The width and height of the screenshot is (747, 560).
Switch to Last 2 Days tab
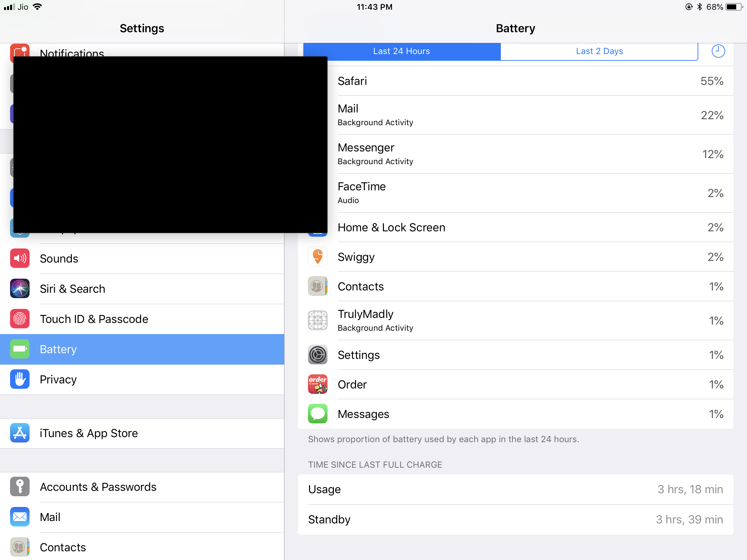tap(599, 51)
